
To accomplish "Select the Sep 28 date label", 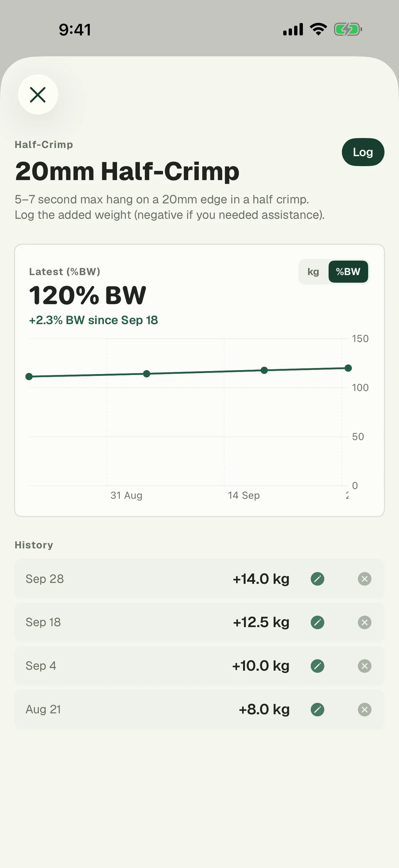I will click(44, 579).
